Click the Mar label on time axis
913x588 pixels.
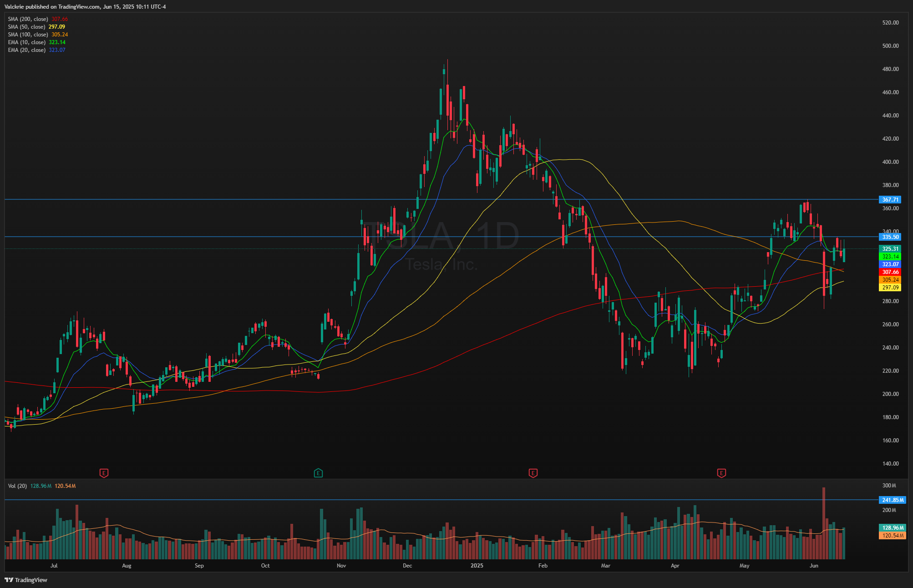(x=605, y=566)
